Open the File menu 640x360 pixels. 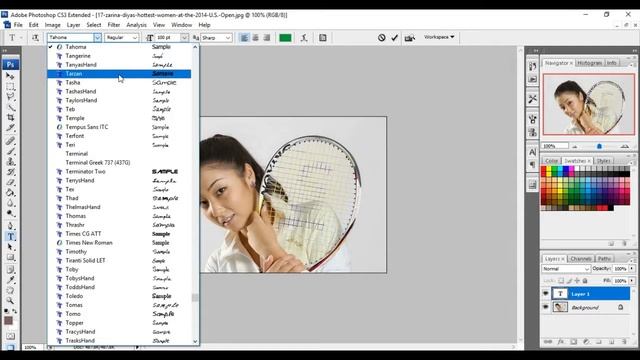point(18,25)
